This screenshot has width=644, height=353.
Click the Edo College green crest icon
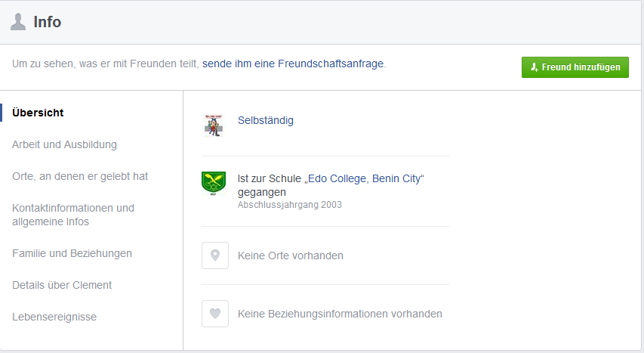pos(214,183)
